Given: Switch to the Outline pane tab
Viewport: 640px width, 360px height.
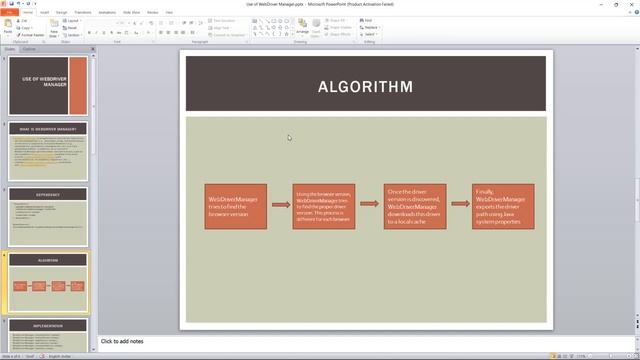Looking at the screenshot, I should pyautogui.click(x=29, y=49).
